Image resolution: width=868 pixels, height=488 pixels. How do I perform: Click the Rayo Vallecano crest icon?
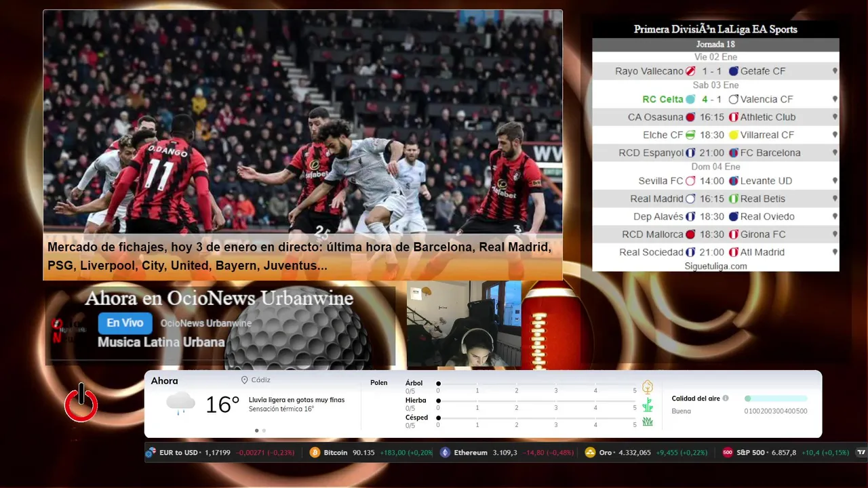[690, 71]
